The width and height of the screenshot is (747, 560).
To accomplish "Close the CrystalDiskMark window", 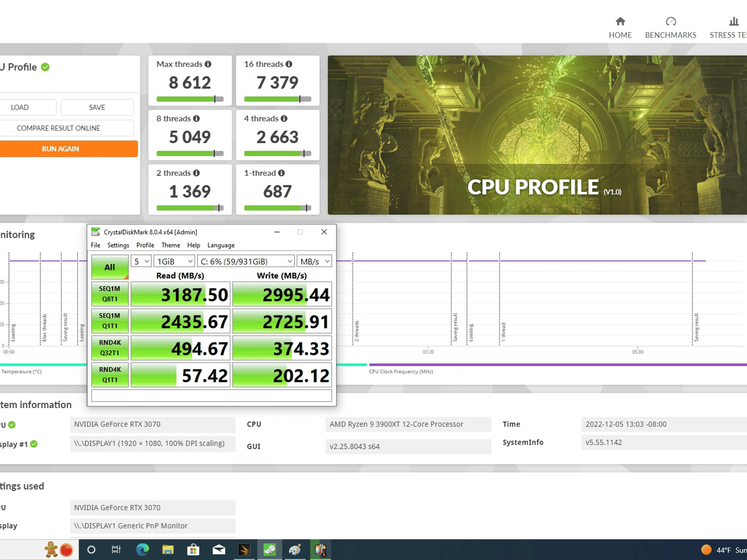I will point(324,232).
